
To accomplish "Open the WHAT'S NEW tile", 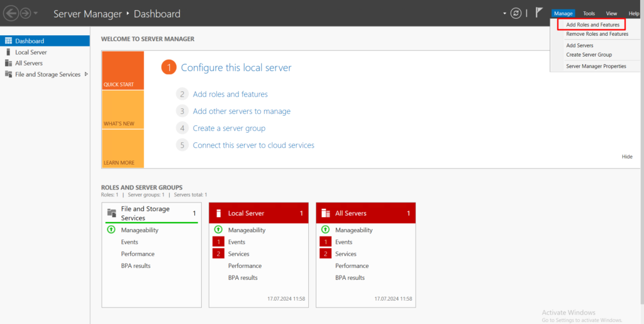I will click(123, 109).
